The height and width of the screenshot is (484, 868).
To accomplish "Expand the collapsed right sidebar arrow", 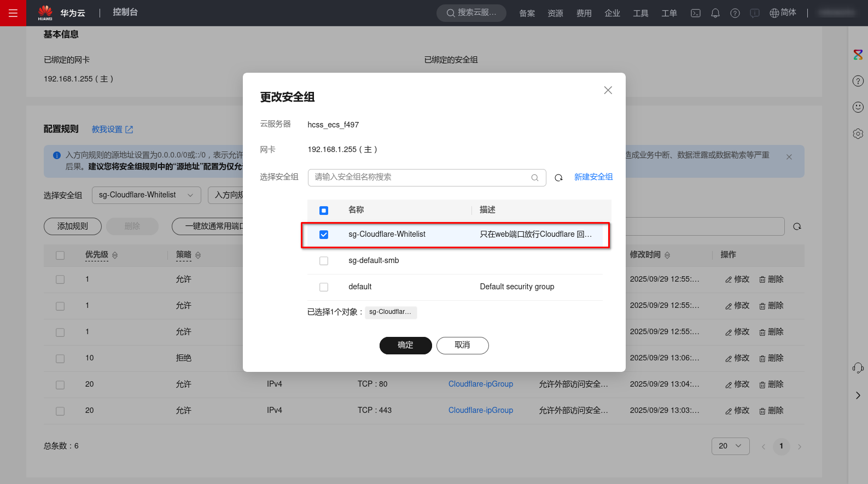I will point(858,395).
